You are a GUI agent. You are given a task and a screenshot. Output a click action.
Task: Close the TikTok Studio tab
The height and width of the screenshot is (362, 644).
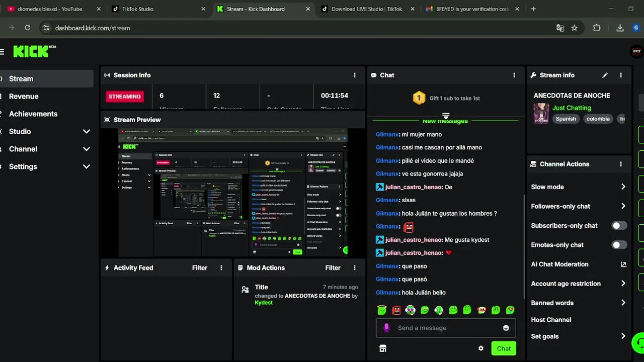pyautogui.click(x=203, y=9)
